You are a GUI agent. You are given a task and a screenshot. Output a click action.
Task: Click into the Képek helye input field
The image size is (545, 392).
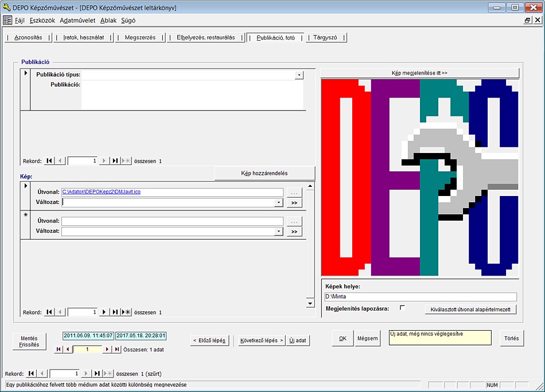(420, 297)
